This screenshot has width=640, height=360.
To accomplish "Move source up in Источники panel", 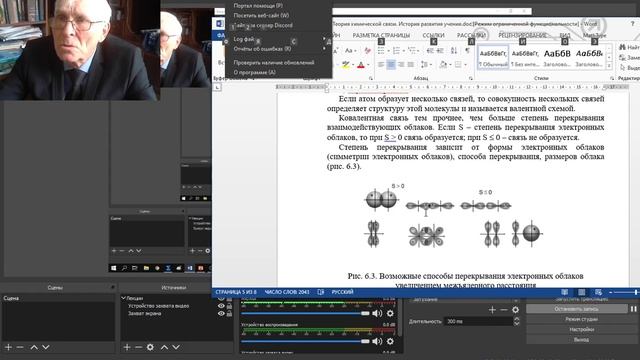I will 164,347.
